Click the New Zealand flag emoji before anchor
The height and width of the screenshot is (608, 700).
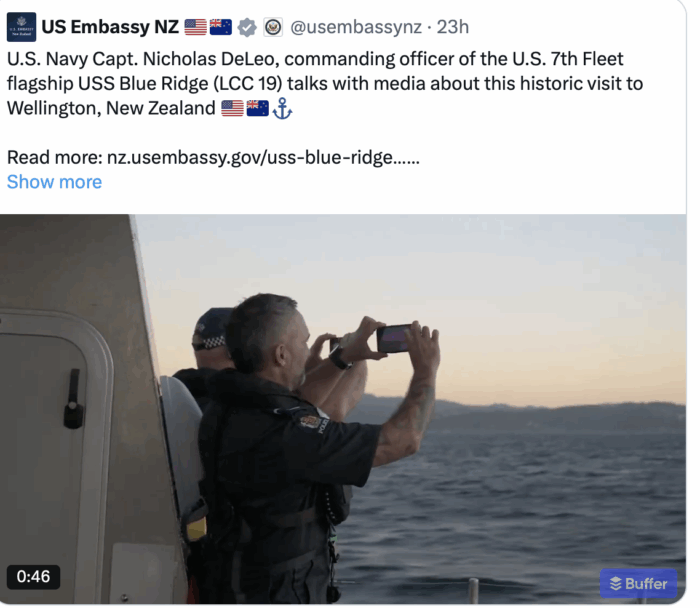257,108
